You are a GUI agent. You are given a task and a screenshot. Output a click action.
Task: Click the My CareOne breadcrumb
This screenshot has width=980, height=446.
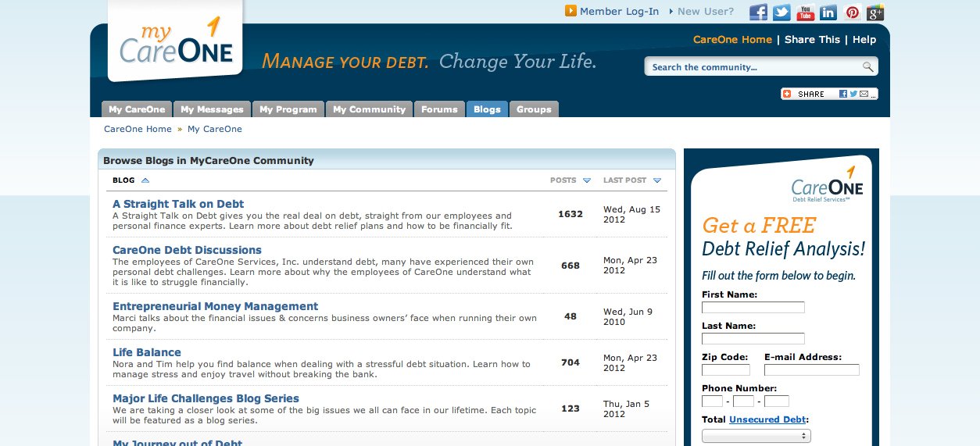[215, 129]
